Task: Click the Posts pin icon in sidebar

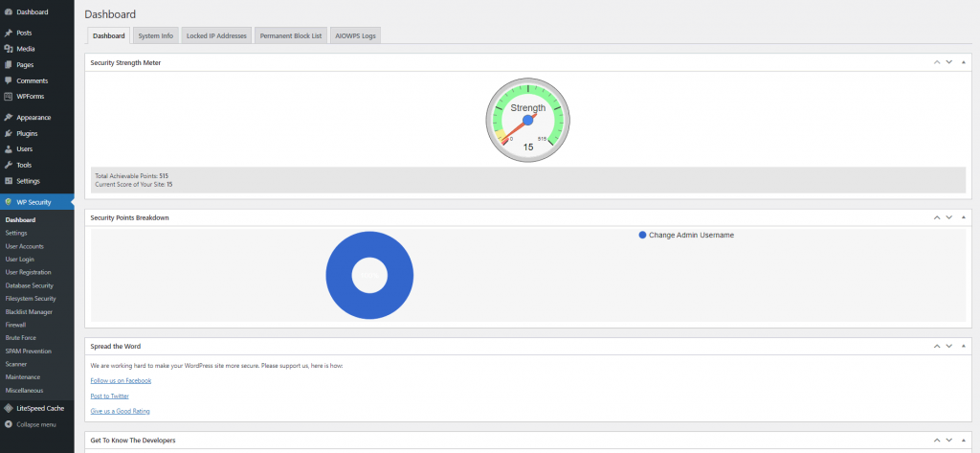Action: coord(9,33)
